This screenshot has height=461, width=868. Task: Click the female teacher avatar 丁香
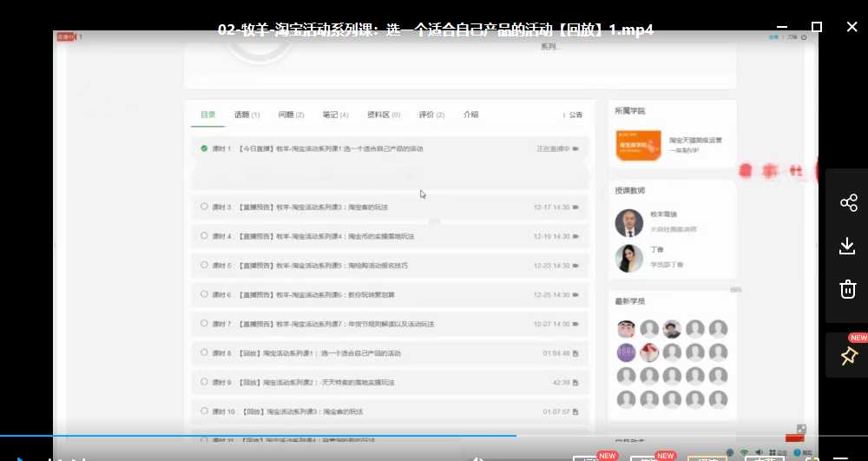pos(628,258)
